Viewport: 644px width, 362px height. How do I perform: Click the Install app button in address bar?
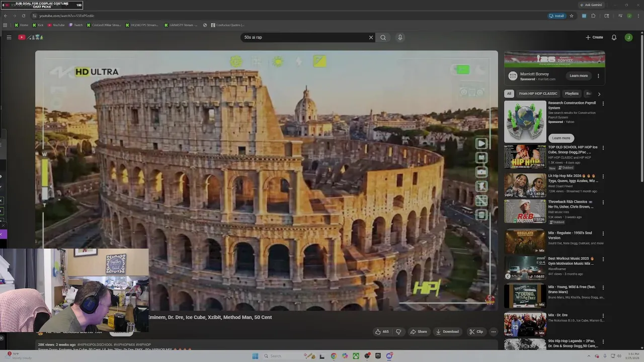coord(557,16)
